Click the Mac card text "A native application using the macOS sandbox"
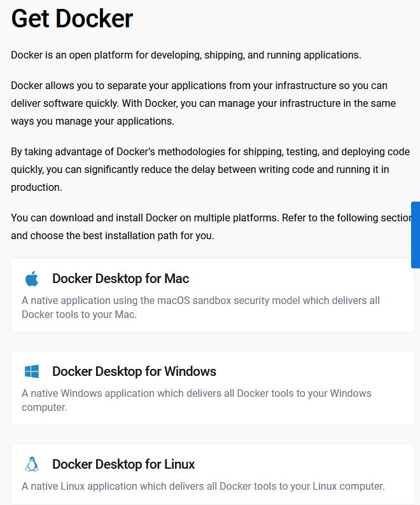The width and height of the screenshot is (420, 505). (x=127, y=300)
